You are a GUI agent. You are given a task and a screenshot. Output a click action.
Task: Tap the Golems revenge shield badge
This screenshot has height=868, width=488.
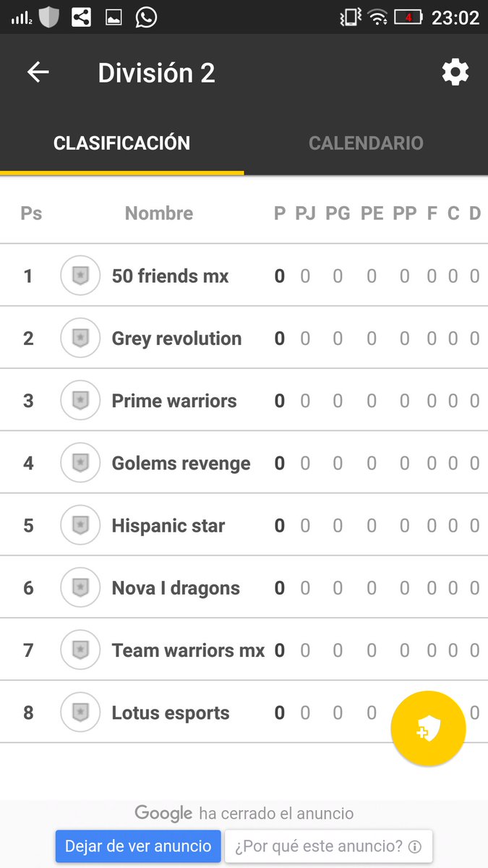(80, 463)
